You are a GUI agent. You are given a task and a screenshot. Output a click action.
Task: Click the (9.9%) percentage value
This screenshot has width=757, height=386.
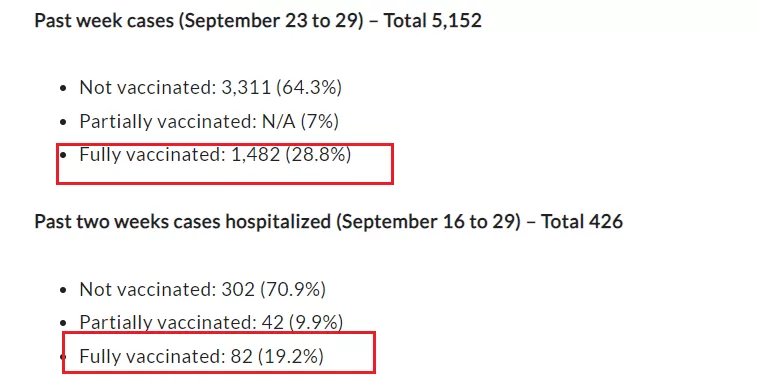pyautogui.click(x=316, y=322)
